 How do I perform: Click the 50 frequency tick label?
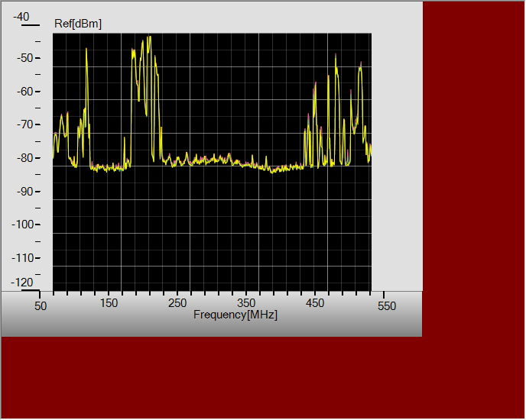(x=41, y=306)
